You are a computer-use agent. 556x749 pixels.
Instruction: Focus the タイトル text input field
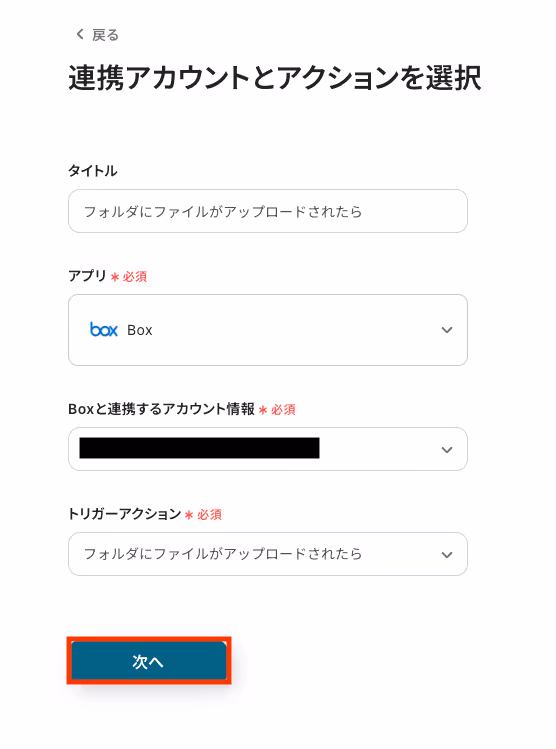click(x=267, y=211)
